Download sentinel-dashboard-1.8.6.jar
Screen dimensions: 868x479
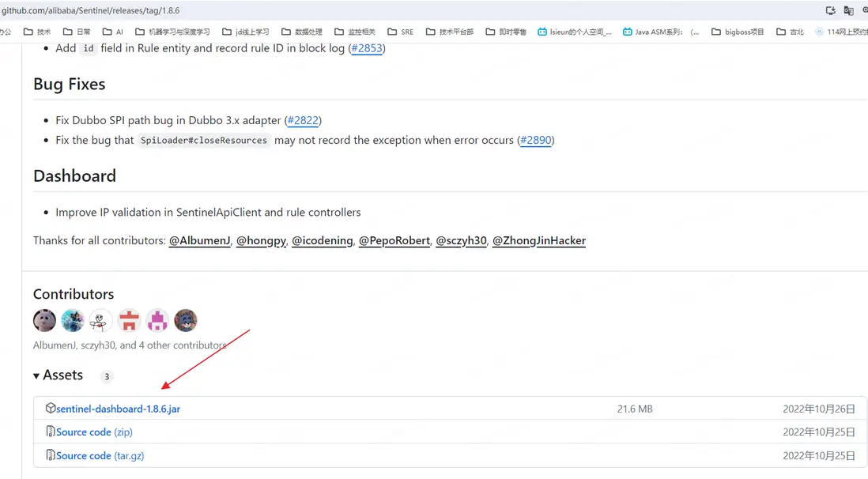pyautogui.click(x=118, y=409)
